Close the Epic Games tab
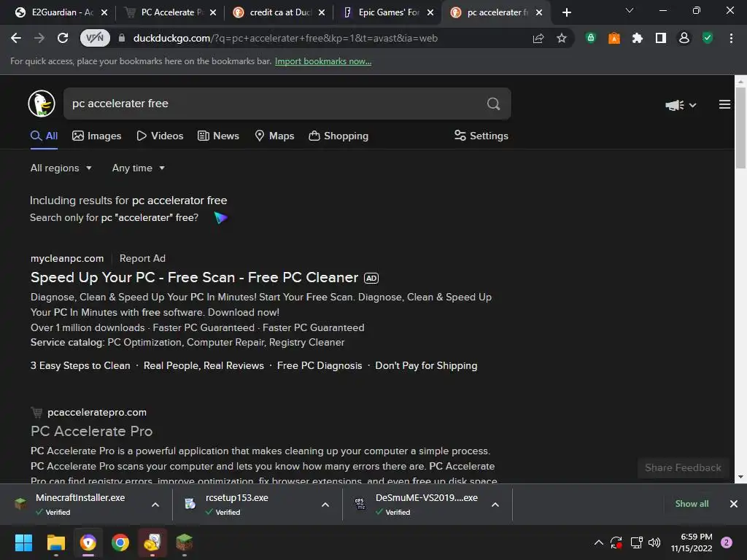The height and width of the screenshot is (560, 747). pos(430,12)
